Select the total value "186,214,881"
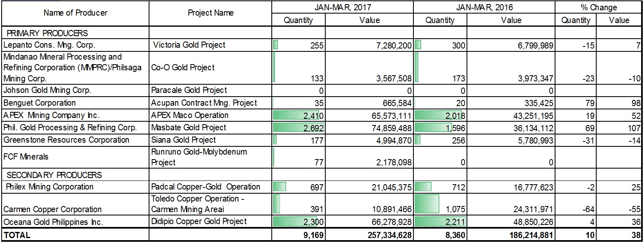The width and height of the screenshot is (644, 243). 511,235
